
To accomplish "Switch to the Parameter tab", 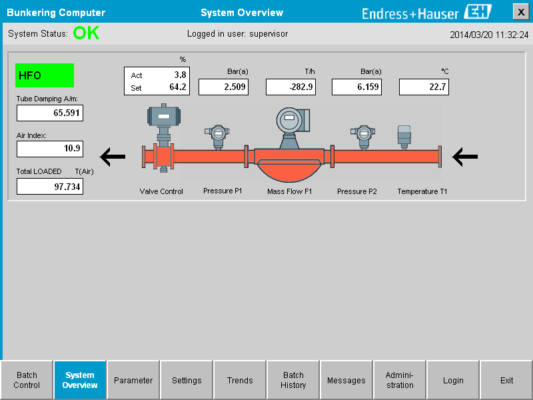I will (133, 380).
